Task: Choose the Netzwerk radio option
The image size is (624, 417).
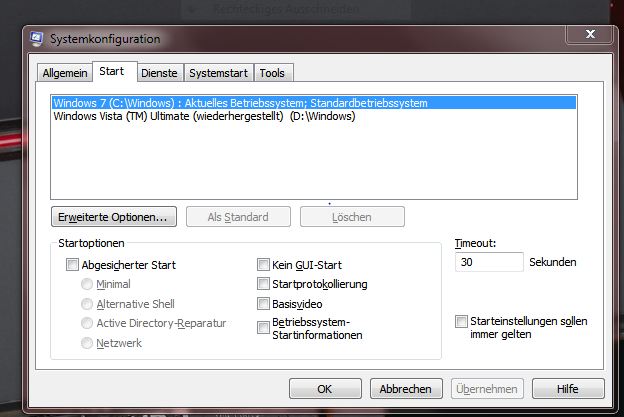Action: (87, 343)
